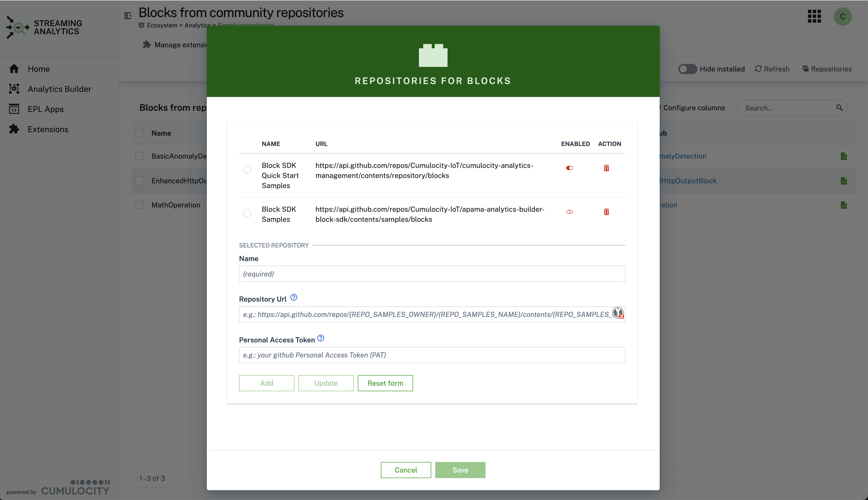Click Configure columns
Screen dimensions: 868x500
tap(694, 108)
